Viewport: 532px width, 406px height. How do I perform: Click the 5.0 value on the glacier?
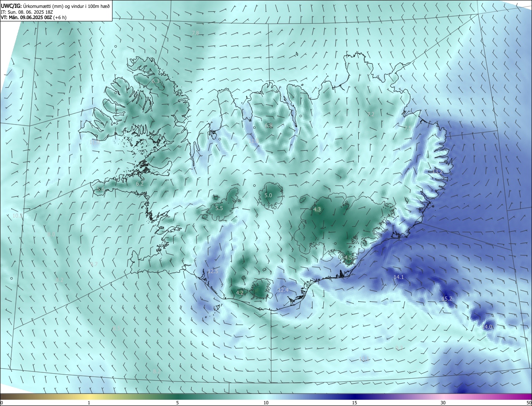coord(268,195)
